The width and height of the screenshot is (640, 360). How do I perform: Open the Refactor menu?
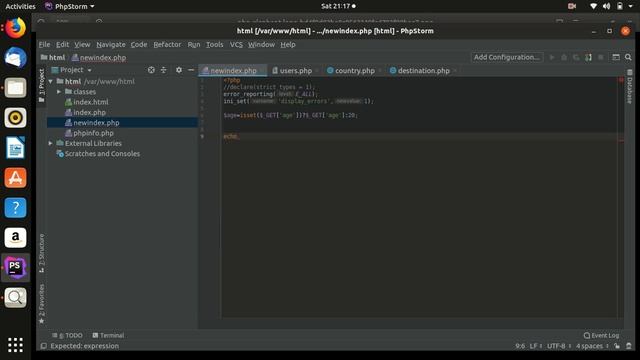point(167,44)
